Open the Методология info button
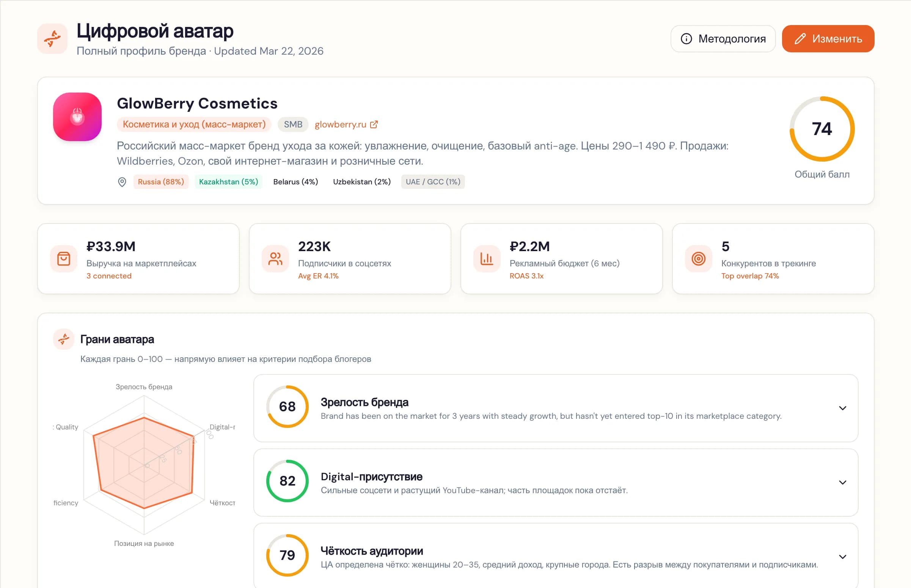Image resolution: width=911 pixels, height=588 pixels. 723,39
